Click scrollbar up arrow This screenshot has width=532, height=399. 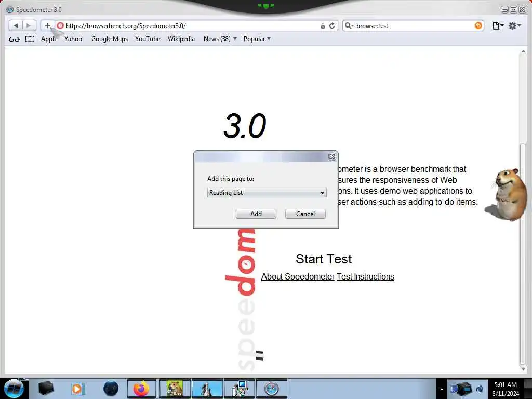[x=523, y=51]
